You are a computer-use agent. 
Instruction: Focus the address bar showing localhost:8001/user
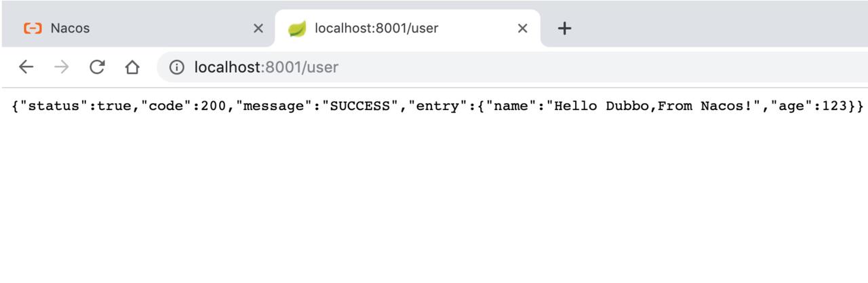[512, 67]
